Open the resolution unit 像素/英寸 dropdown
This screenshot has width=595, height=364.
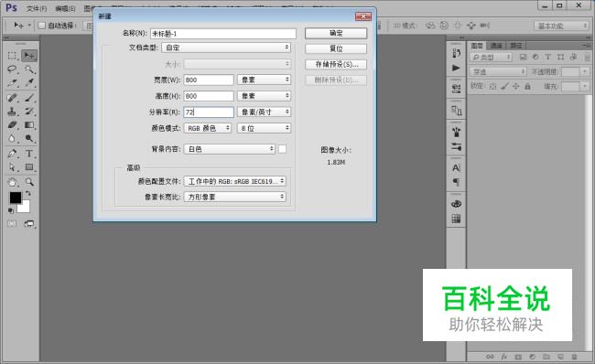click(x=265, y=112)
